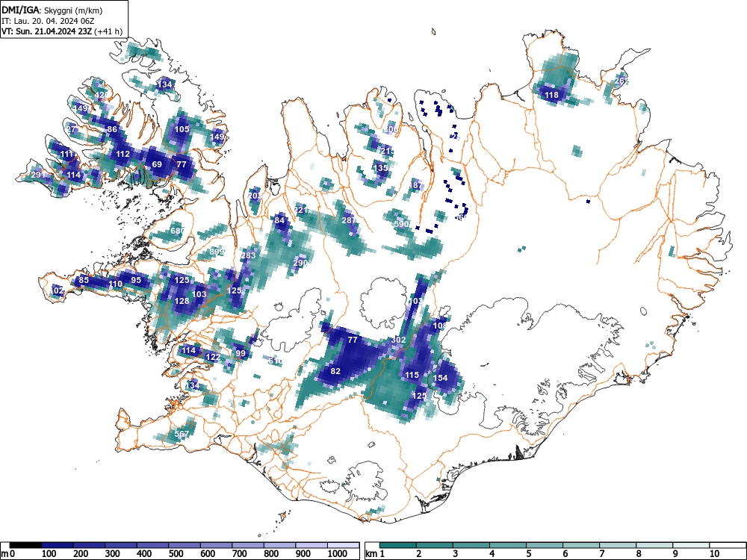The height and width of the screenshot is (560, 747).
Task: Select the '291' value on the western tip
Action: [x=38, y=175]
